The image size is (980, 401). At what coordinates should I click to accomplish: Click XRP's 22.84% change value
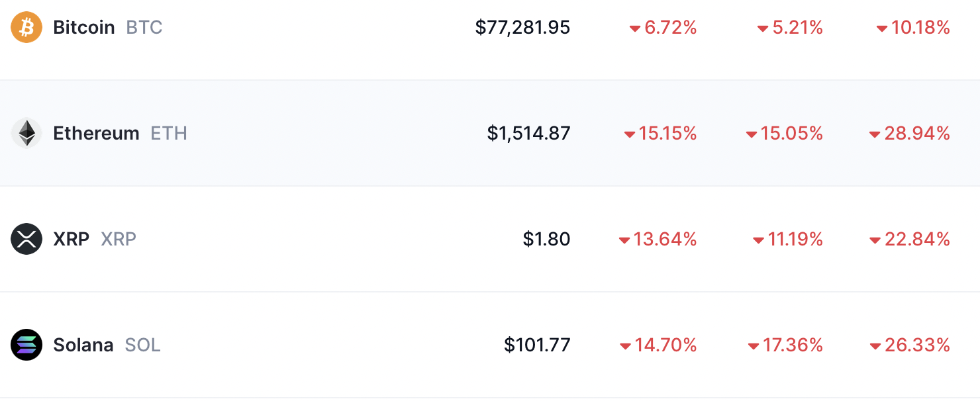point(917,239)
